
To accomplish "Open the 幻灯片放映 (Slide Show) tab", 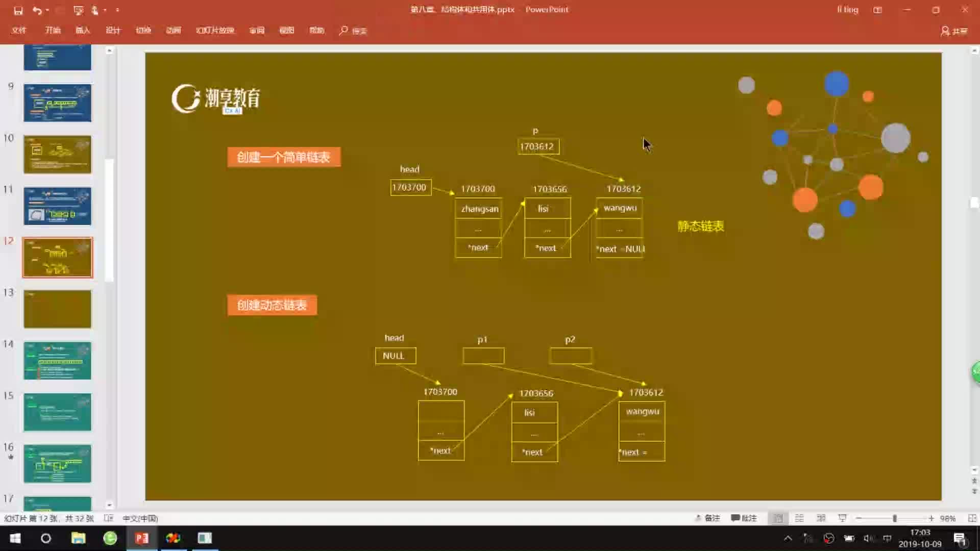I will [x=215, y=31].
